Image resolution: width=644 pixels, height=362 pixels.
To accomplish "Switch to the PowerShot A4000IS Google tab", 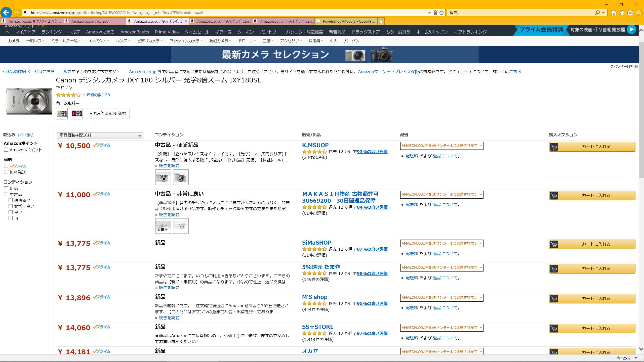I will click(x=346, y=21).
